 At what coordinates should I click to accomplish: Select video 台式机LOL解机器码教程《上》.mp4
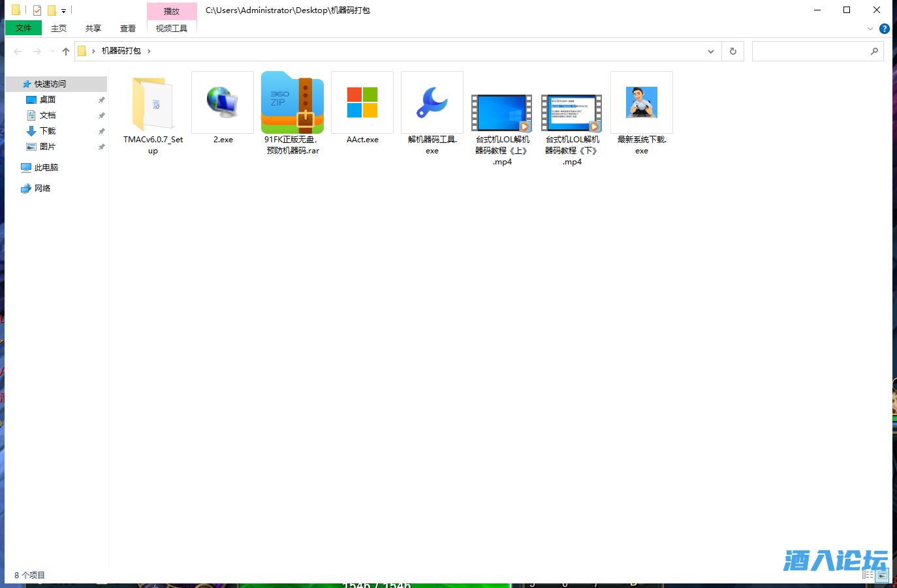pos(501,112)
